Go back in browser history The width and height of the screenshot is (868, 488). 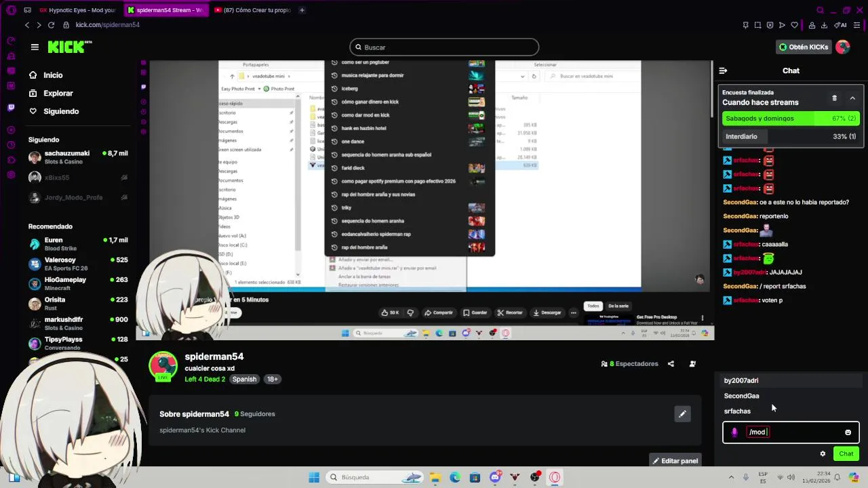click(x=27, y=25)
